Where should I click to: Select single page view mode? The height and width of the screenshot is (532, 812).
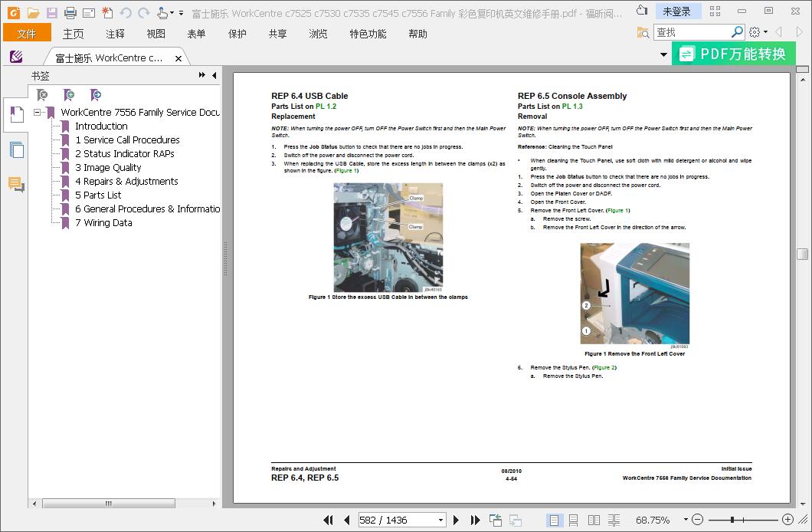click(554, 520)
